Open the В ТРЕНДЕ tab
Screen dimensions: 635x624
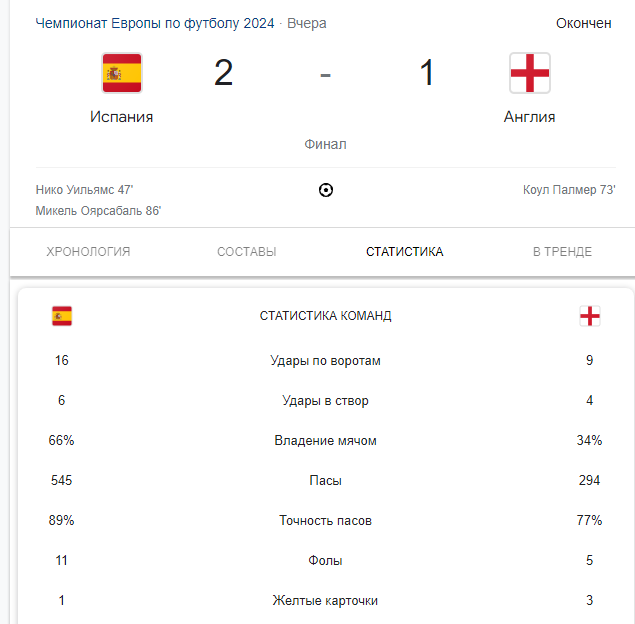coord(562,251)
